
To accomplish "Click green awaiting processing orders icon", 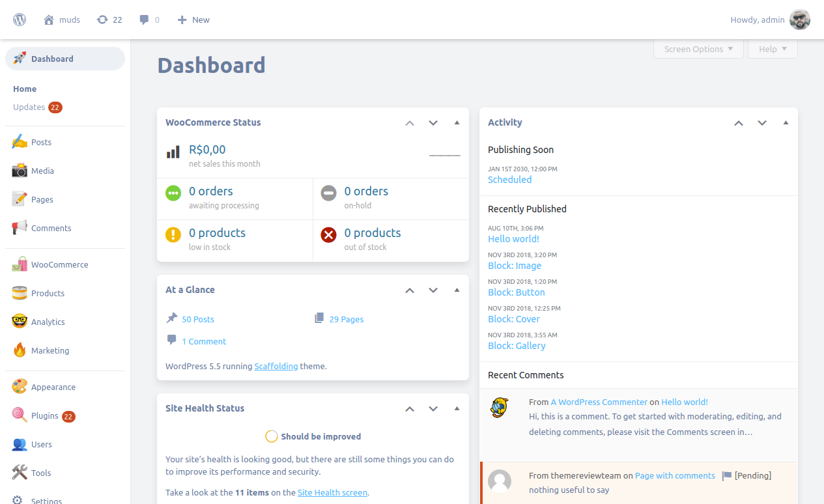I will point(173,193).
